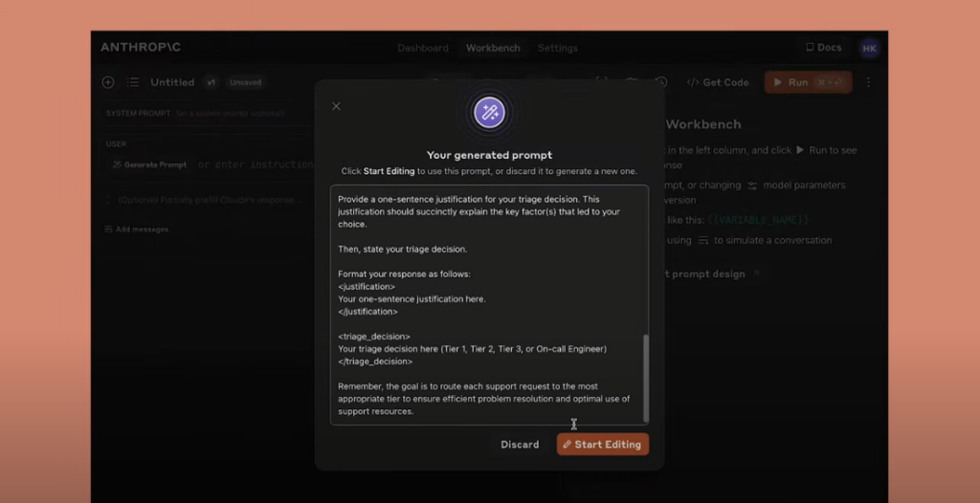Switch to the Settings tab
Screen dimensions: 980x503
pos(558,48)
